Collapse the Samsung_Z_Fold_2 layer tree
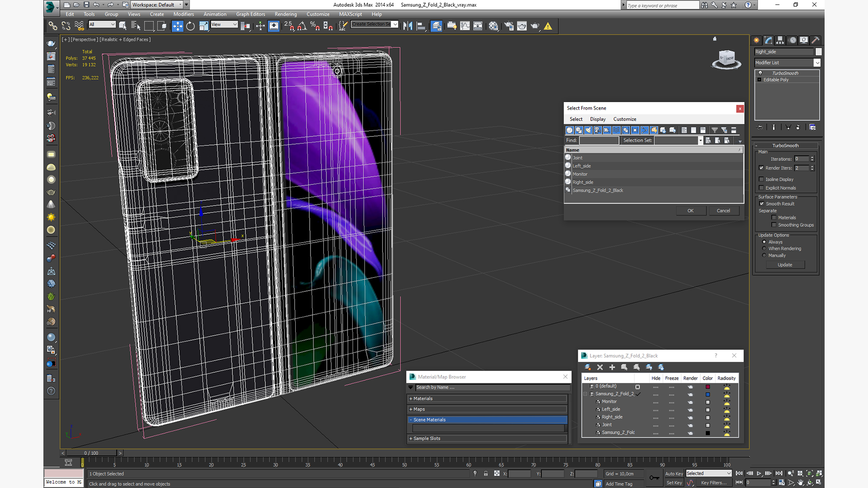 [x=585, y=394]
